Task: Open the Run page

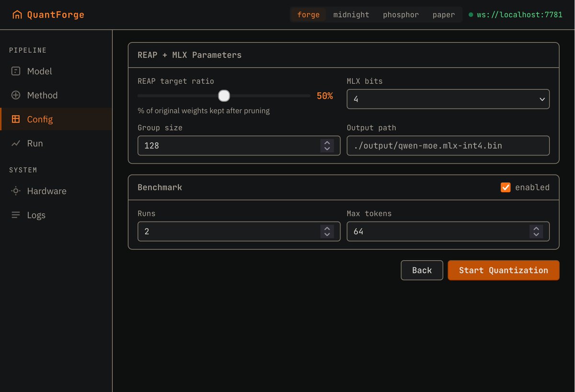Action: pos(56,143)
